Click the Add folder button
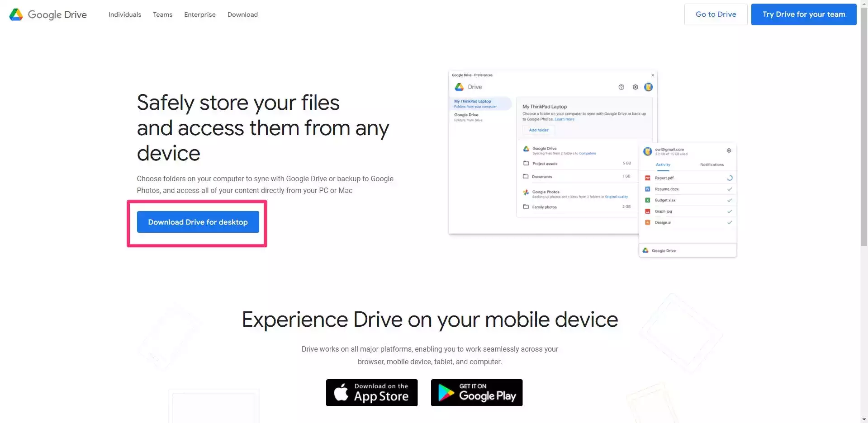The image size is (868, 423). click(x=538, y=130)
